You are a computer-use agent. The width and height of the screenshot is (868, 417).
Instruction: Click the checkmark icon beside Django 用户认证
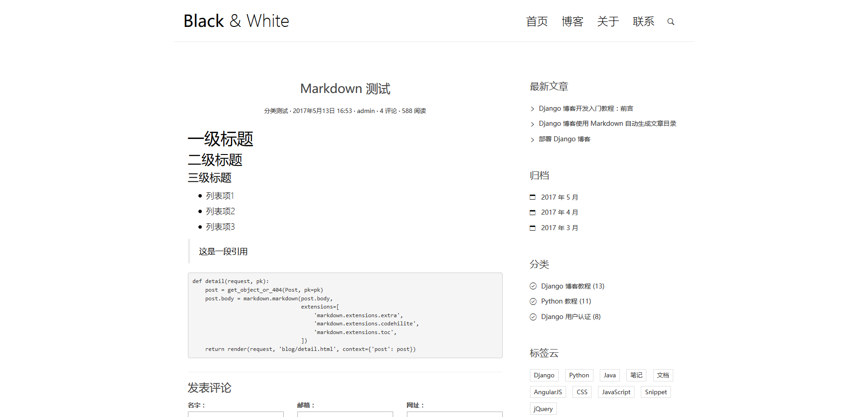[533, 316]
